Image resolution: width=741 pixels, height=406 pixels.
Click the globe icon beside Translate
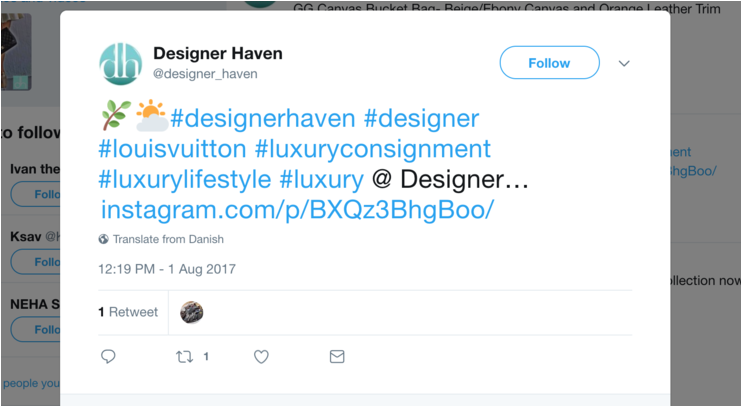click(x=103, y=239)
